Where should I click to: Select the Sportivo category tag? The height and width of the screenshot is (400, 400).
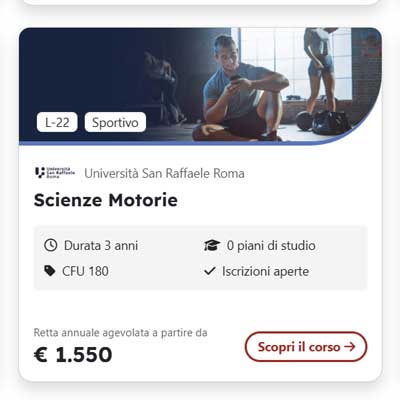point(115,122)
